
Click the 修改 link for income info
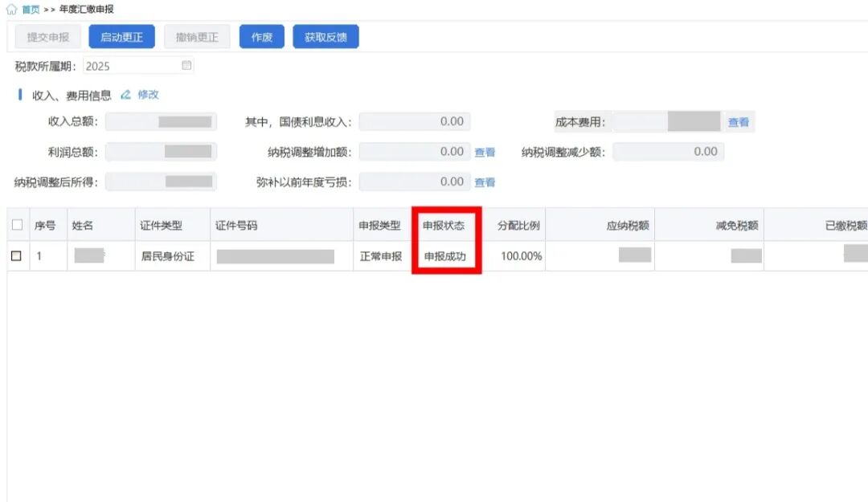[149, 95]
